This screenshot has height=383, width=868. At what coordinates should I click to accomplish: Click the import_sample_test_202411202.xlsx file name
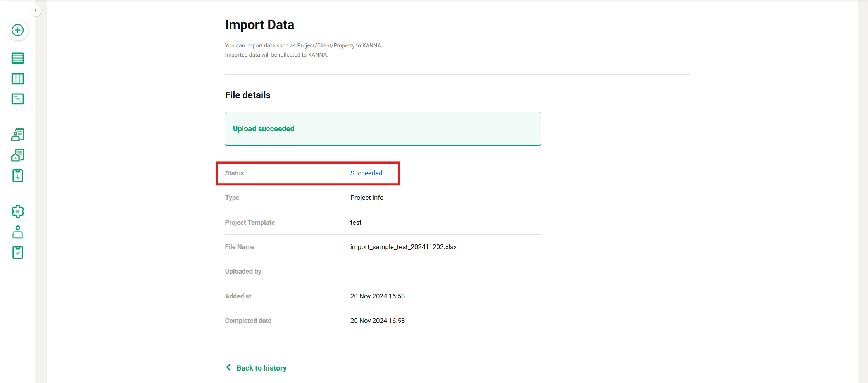point(403,247)
